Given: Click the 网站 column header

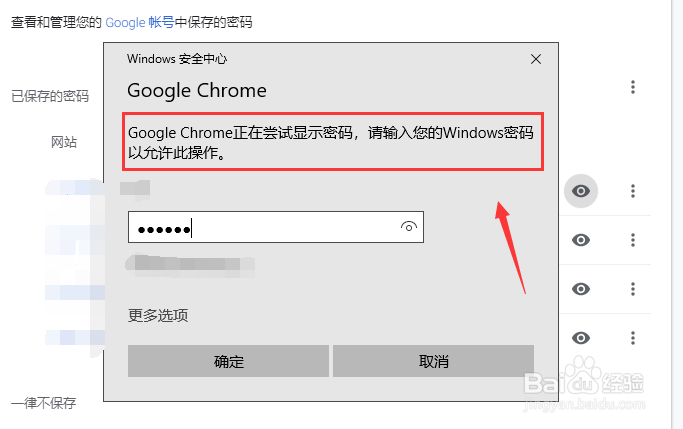Looking at the screenshot, I should click(64, 142).
